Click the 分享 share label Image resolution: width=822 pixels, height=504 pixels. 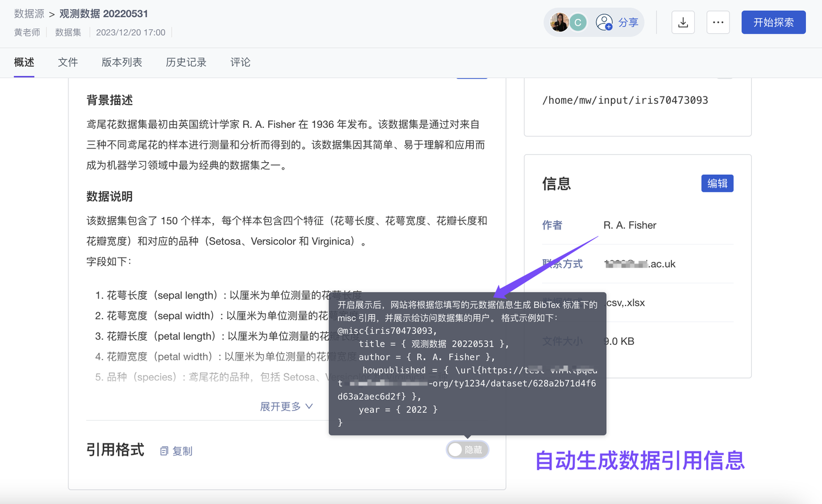pos(628,22)
